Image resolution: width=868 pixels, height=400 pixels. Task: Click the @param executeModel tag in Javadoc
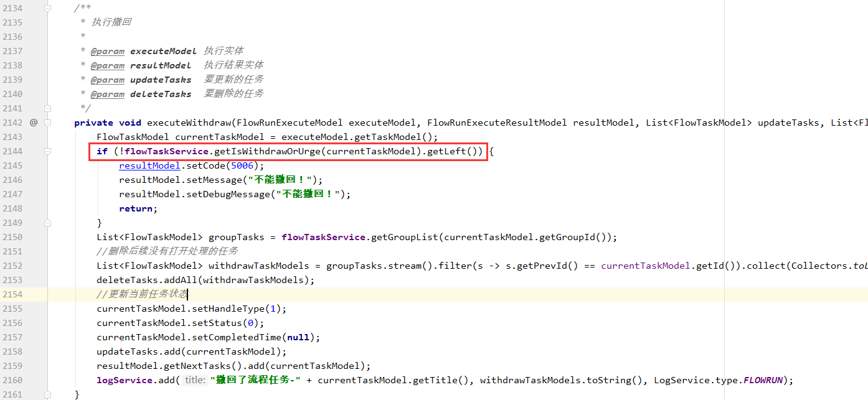(108, 51)
